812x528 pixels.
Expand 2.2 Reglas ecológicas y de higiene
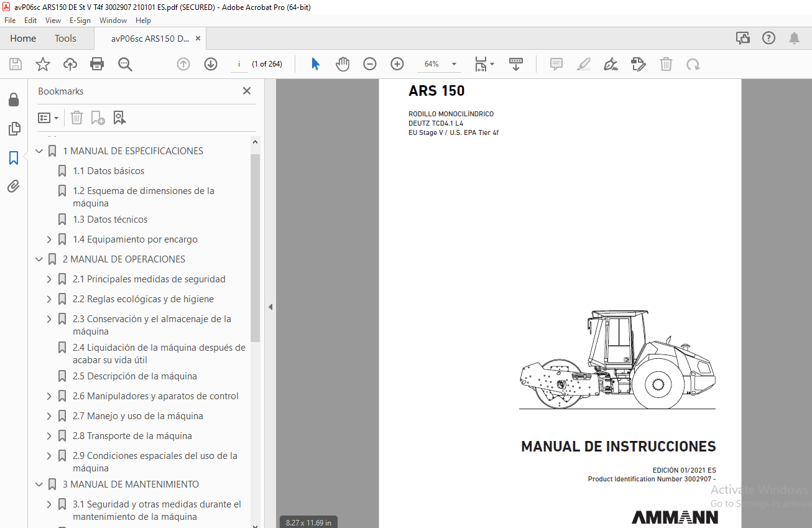click(49, 299)
